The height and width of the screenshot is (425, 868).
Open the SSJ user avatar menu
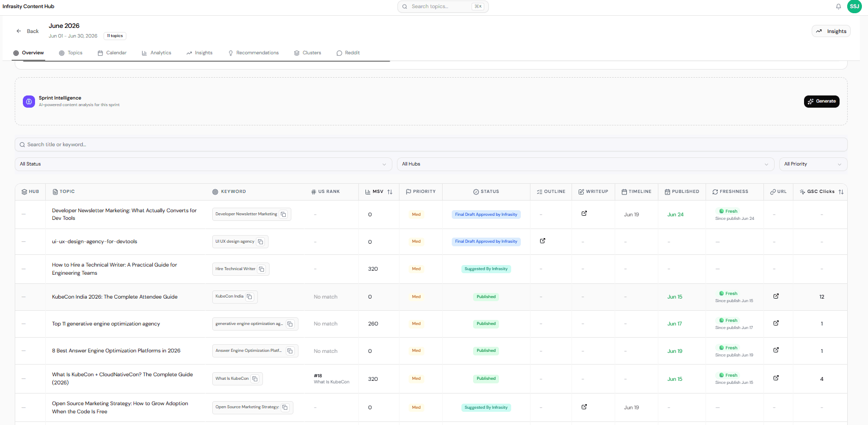point(855,7)
